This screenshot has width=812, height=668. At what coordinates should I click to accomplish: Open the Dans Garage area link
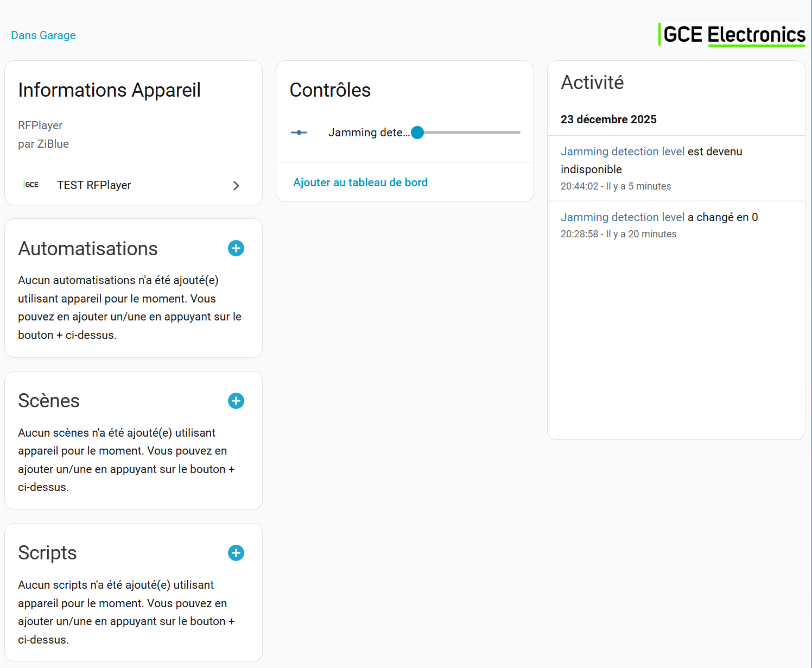coord(43,35)
